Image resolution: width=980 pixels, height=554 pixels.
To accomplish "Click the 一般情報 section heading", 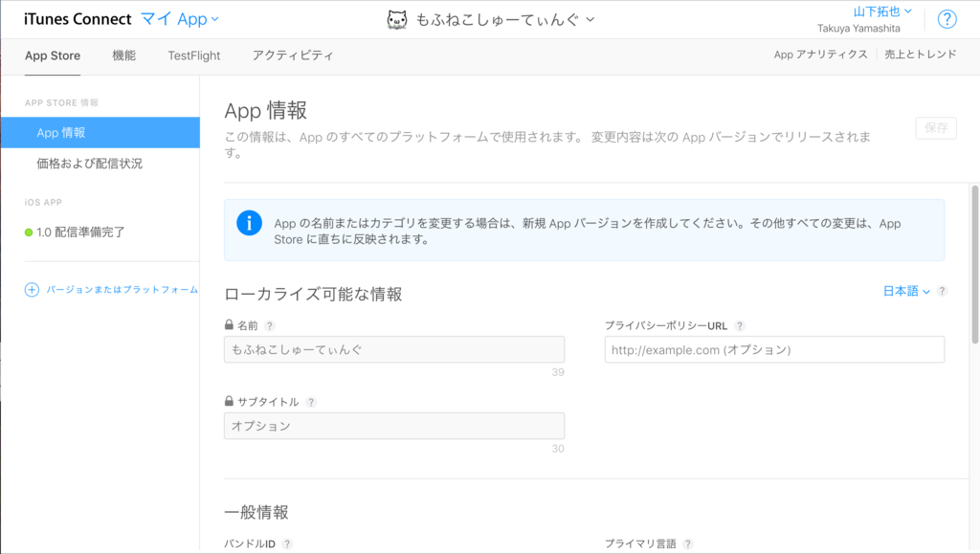I will pos(256,513).
